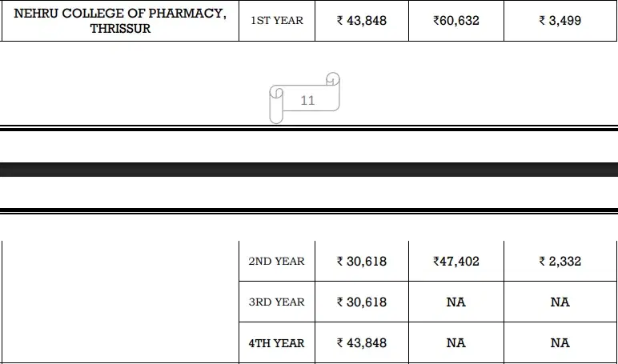
Task: Select the 1ST YEAR label cell
Action: tap(277, 21)
